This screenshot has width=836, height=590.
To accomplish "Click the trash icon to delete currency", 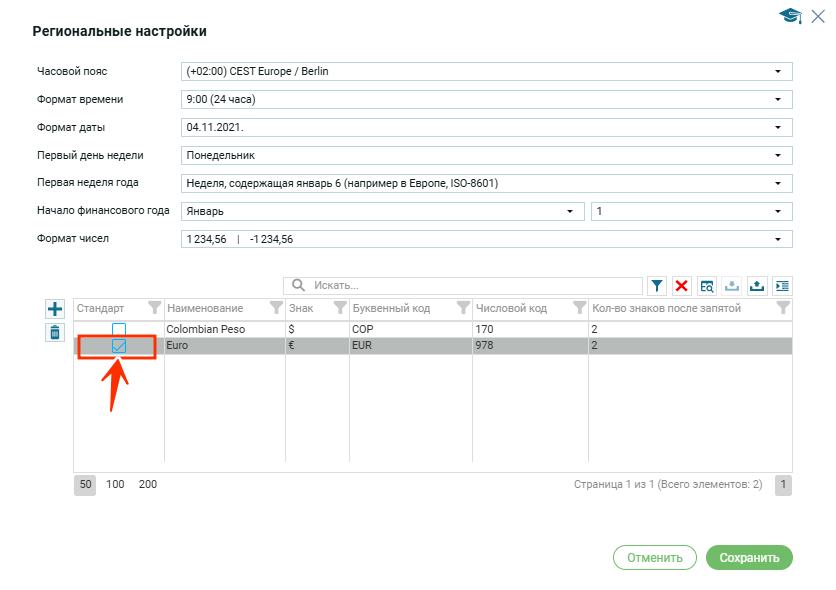I will (55, 332).
